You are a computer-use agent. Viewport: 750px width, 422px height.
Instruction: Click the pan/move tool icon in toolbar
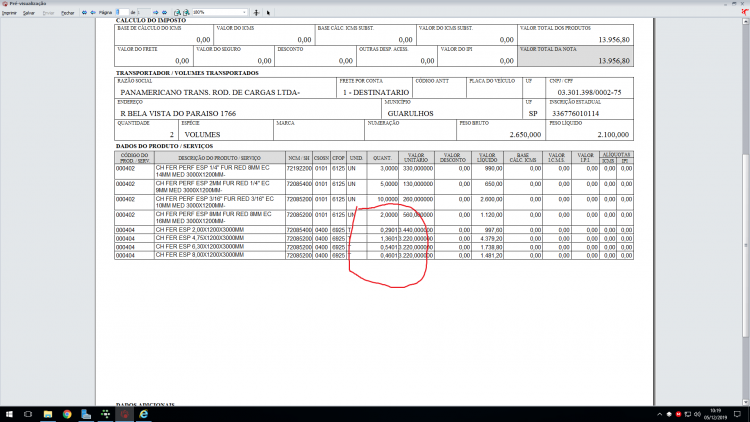[x=256, y=12]
